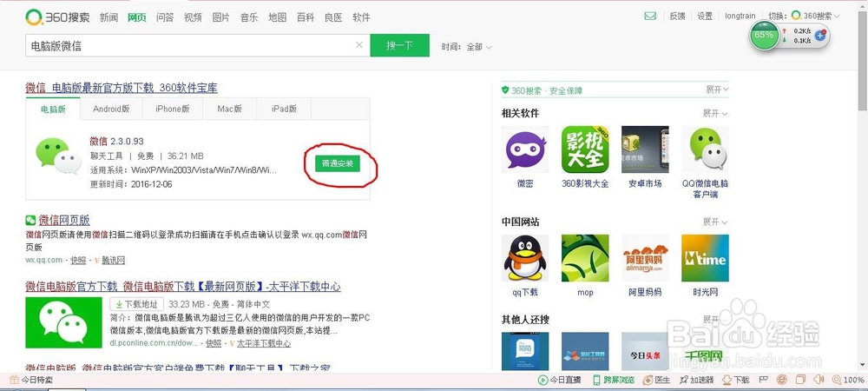Click the blue plus icon on the speed widget
The height and width of the screenshot is (391, 868).
tap(820, 35)
